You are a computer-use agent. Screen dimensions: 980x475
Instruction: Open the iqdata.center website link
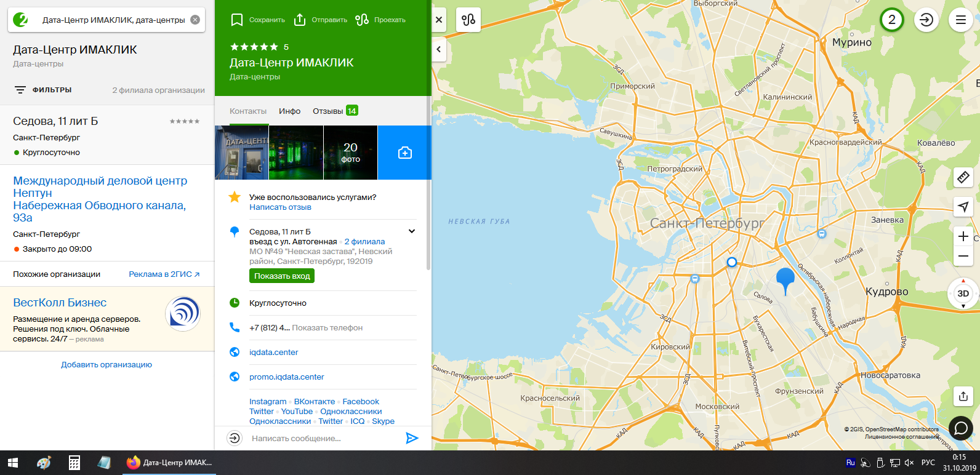(273, 353)
